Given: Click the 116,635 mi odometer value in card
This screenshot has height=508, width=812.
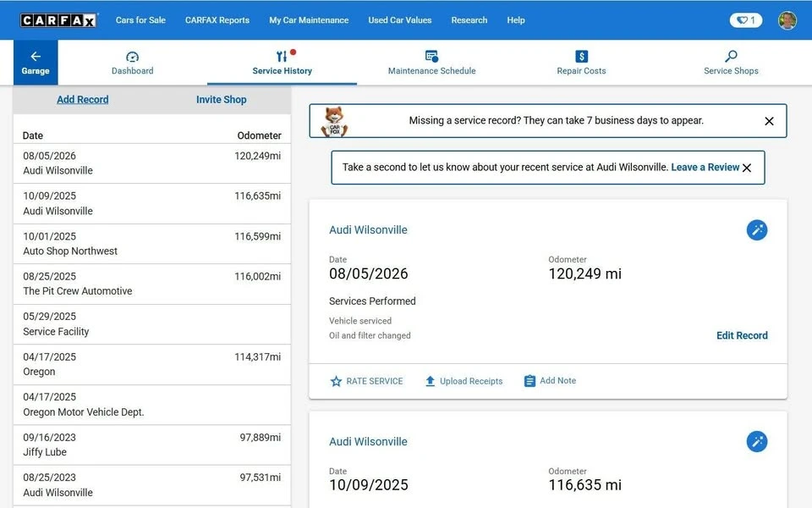Looking at the screenshot, I should click(x=584, y=485).
